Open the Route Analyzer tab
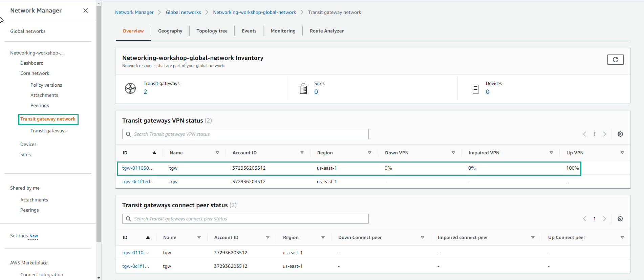 click(327, 31)
